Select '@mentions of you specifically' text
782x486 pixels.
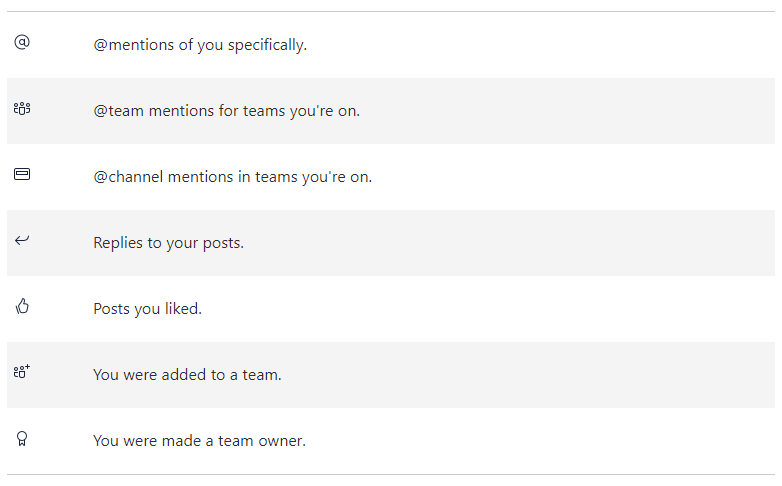200,45
